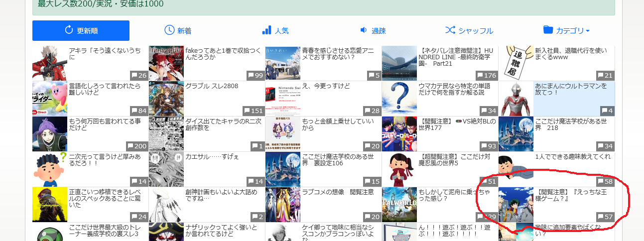The image size is (644, 241).
Task: Click the speaker icon beside 過疎
Action: (364, 30)
